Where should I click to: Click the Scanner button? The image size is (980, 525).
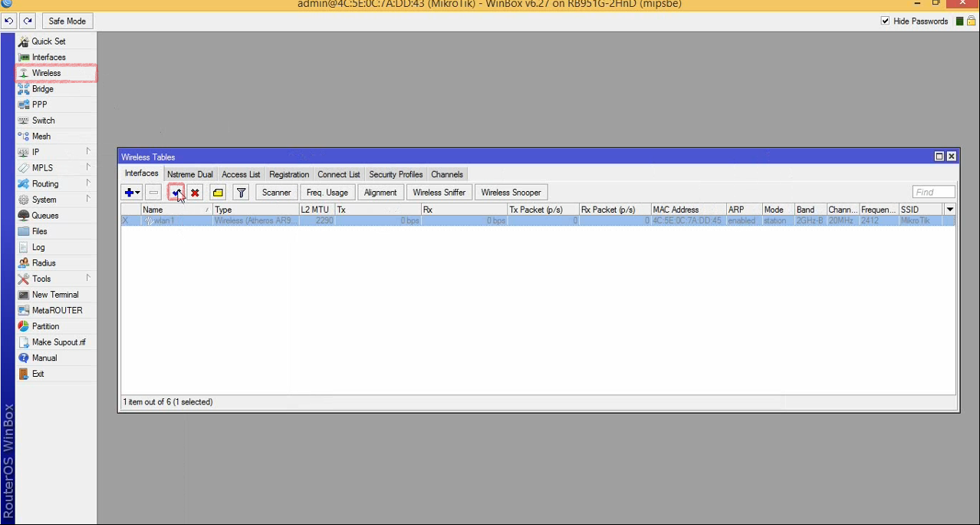(277, 193)
